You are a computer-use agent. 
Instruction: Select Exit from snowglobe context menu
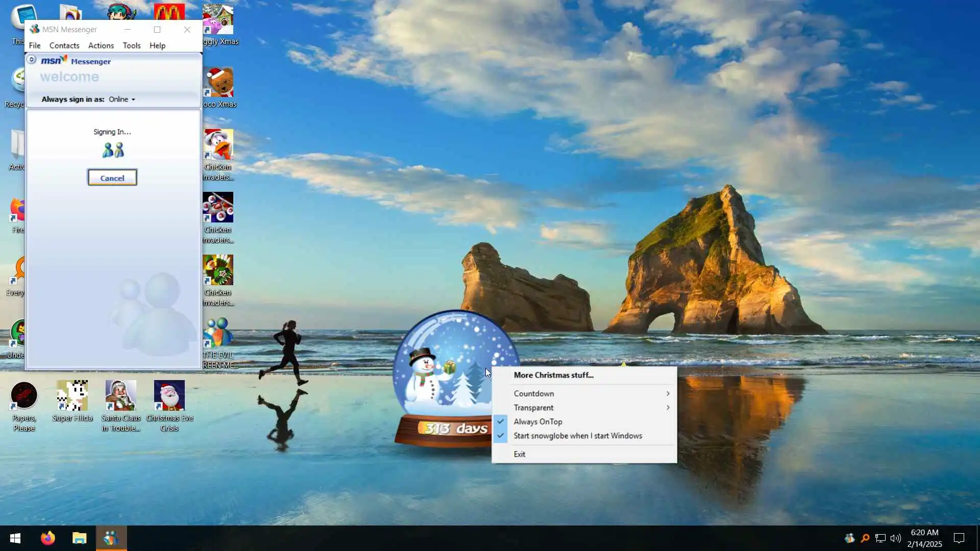coord(520,455)
